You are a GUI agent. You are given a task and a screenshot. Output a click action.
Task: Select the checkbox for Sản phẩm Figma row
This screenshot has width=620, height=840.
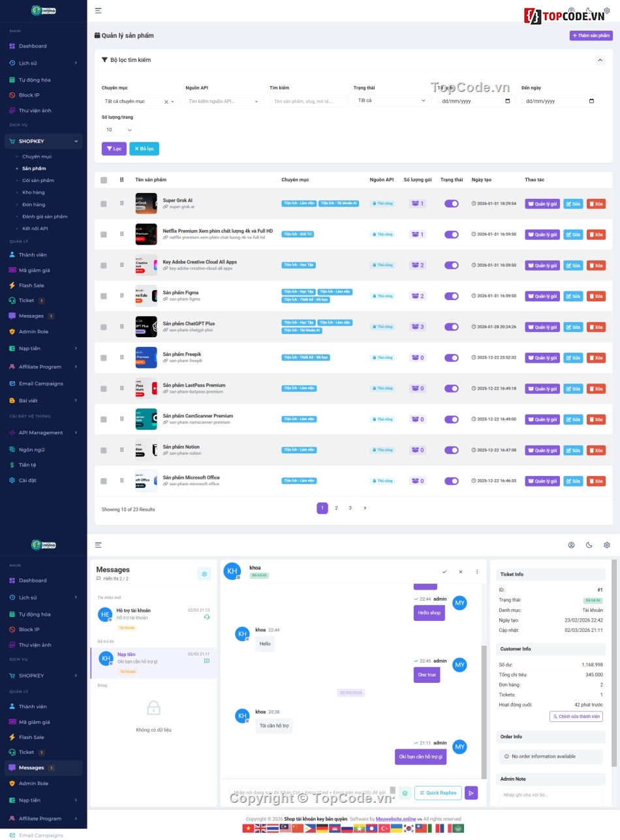click(102, 295)
